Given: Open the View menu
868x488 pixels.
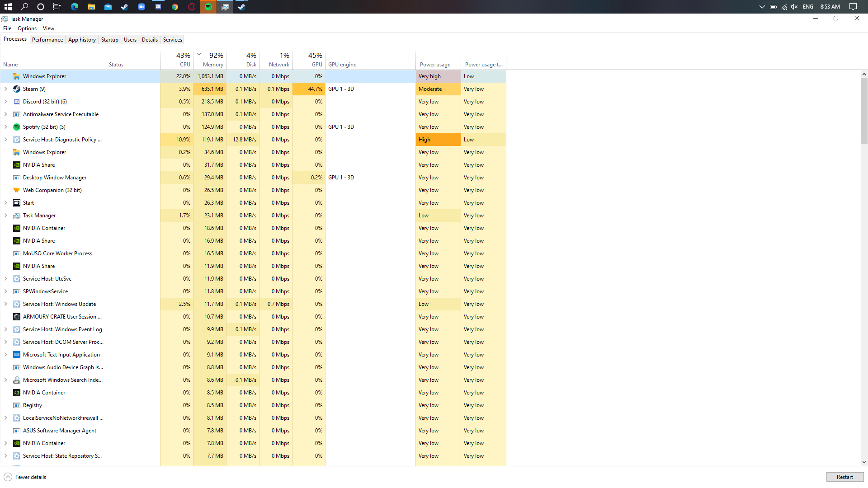Looking at the screenshot, I should click(48, 28).
